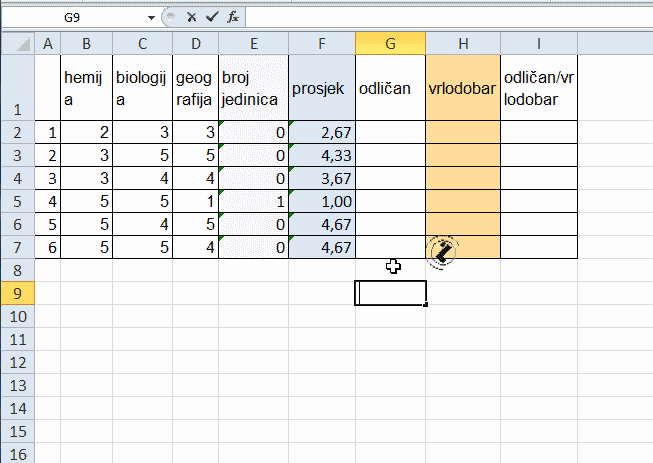Click the Select All corner button
The height and width of the screenshot is (463, 653).
(17, 43)
